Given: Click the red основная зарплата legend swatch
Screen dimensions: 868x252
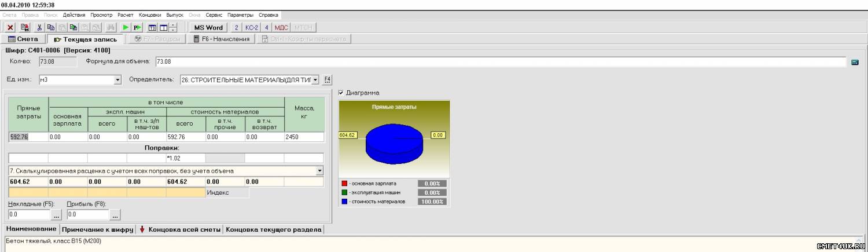Looking at the screenshot, I should [344, 183].
